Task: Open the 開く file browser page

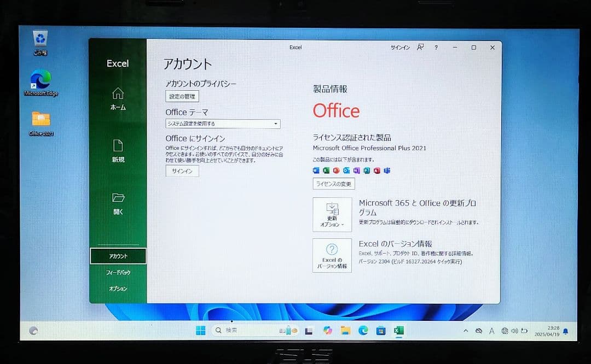Action: [x=118, y=204]
